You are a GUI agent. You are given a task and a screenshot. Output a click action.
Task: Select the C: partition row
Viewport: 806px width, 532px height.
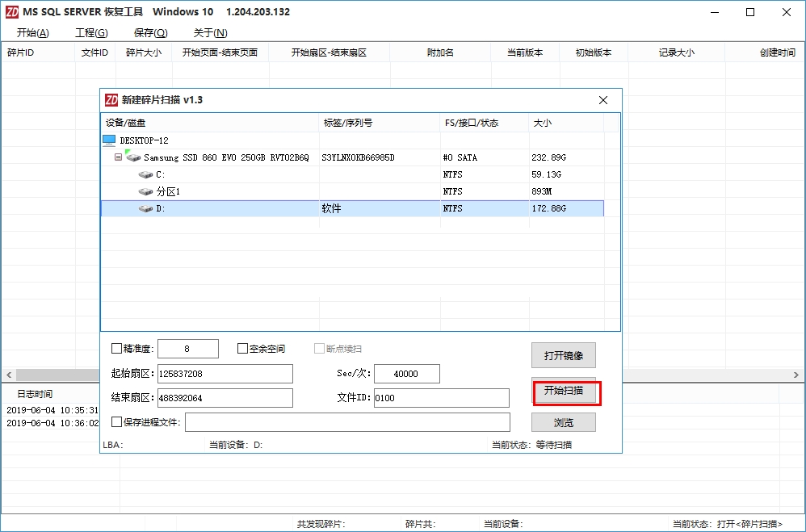click(352, 174)
